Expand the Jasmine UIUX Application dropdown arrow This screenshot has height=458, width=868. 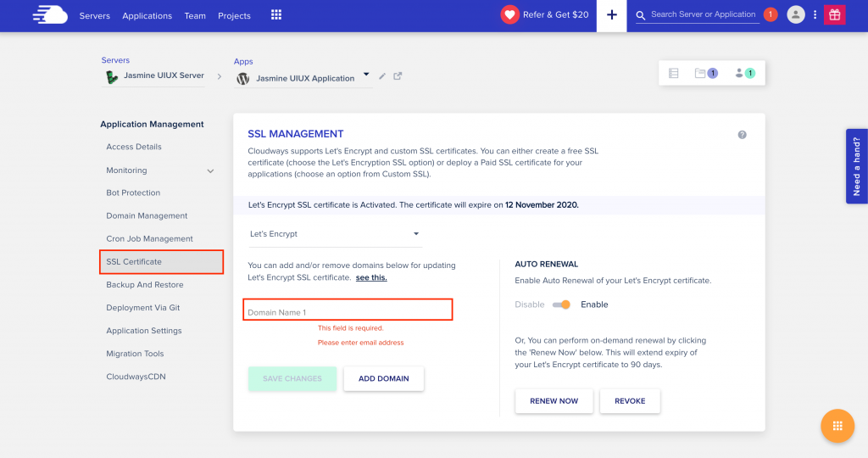[x=366, y=74]
